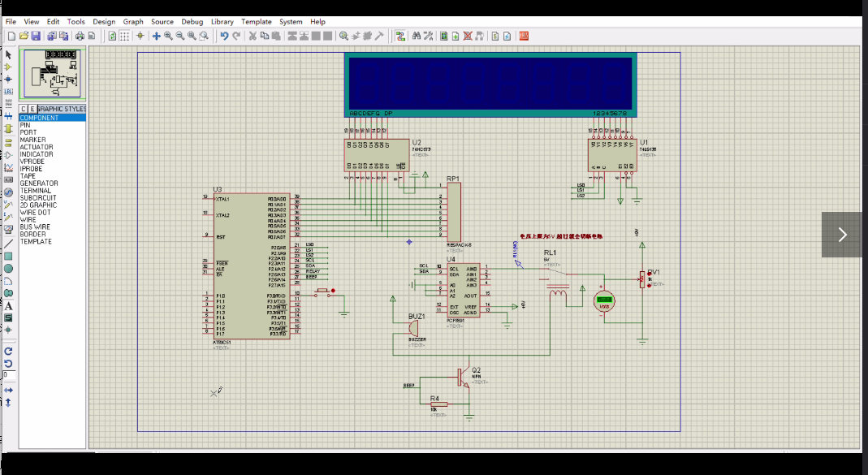Viewport: 868px width, 475px height.
Task: Click the Redraw display toolbar icon
Action: point(112,36)
